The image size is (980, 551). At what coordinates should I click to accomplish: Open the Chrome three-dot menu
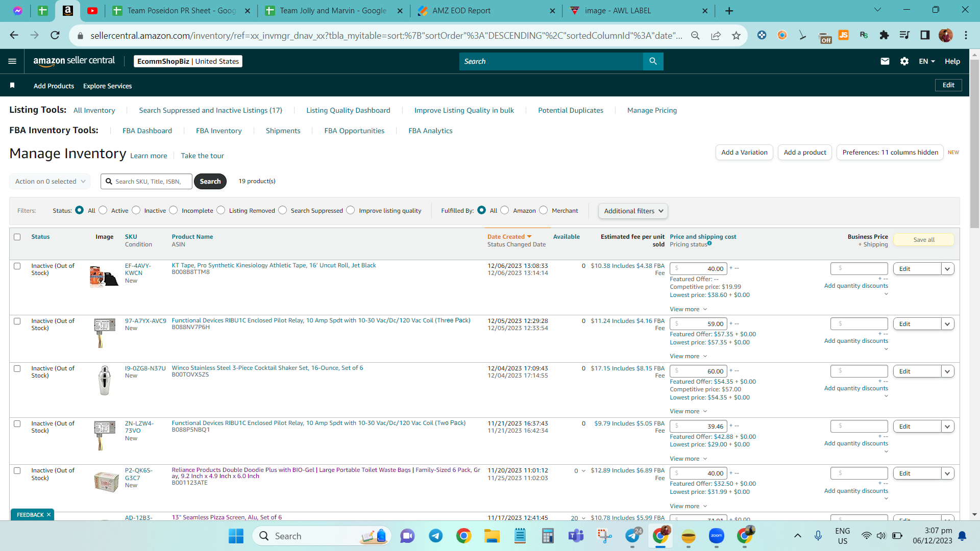click(966, 35)
